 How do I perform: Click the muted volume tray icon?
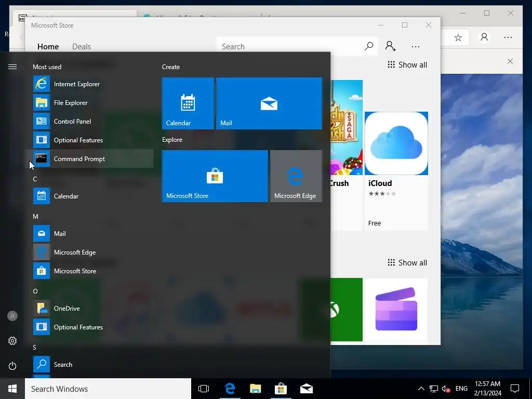click(x=446, y=389)
